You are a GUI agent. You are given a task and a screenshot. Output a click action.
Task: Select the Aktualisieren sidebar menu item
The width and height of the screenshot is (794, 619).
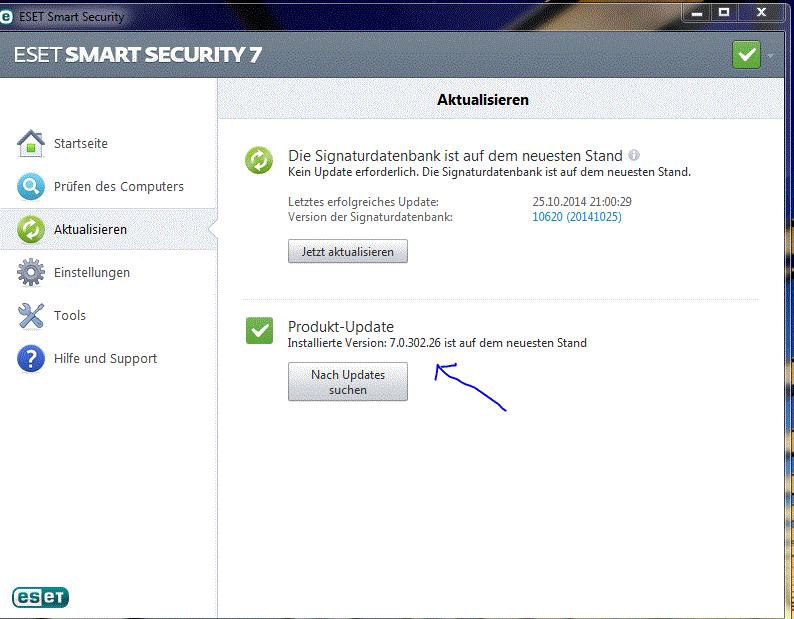(90, 230)
